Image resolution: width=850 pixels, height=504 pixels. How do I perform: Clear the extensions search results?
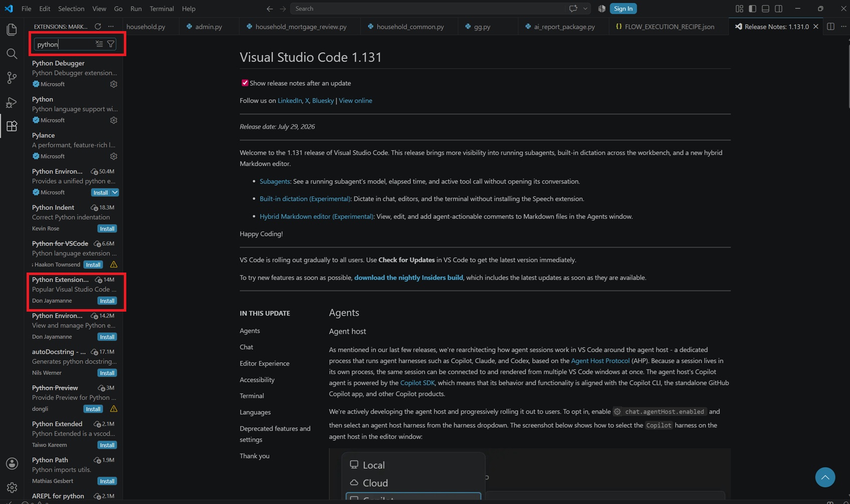[x=99, y=44]
